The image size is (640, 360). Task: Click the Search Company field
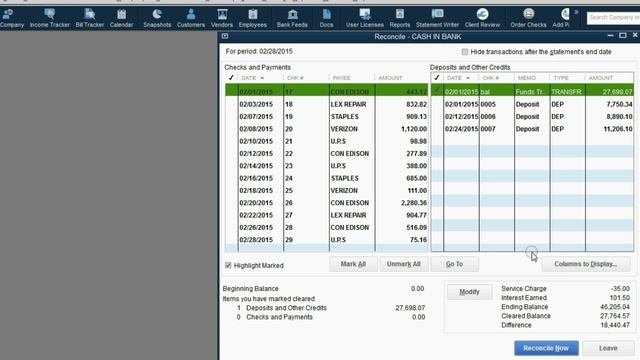pos(613,18)
